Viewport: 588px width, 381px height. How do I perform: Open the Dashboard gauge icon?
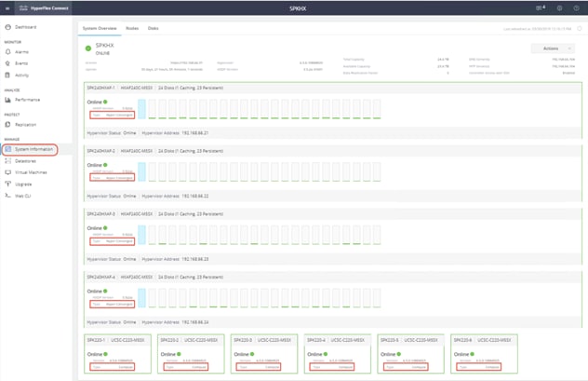(x=7, y=27)
